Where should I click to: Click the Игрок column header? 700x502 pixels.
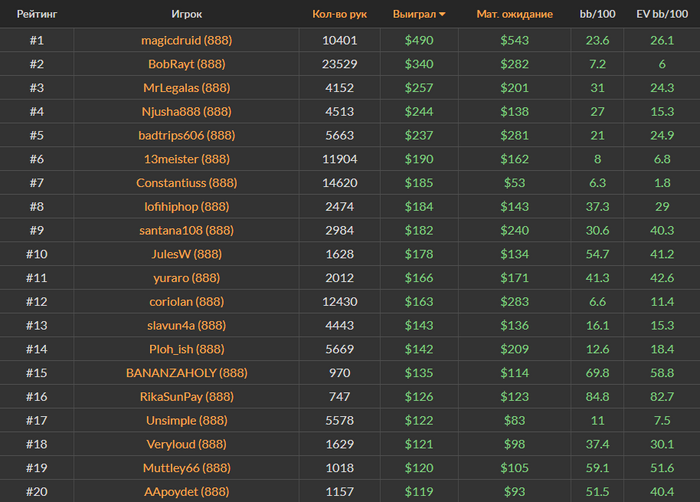coord(186,15)
